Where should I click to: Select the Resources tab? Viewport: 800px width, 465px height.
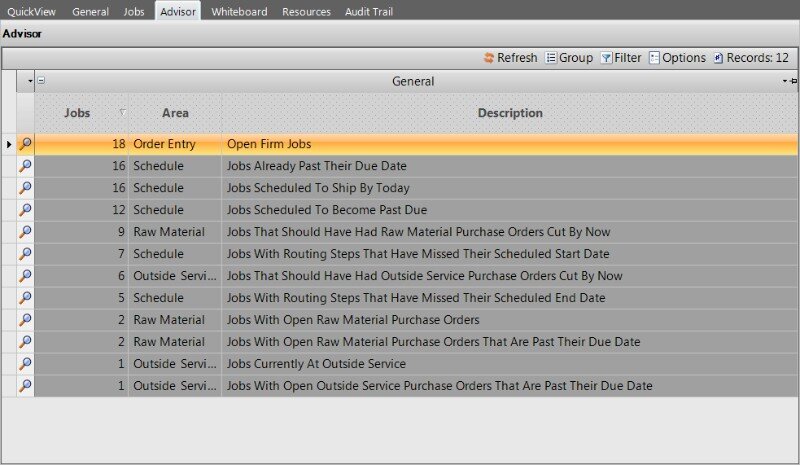(x=306, y=12)
